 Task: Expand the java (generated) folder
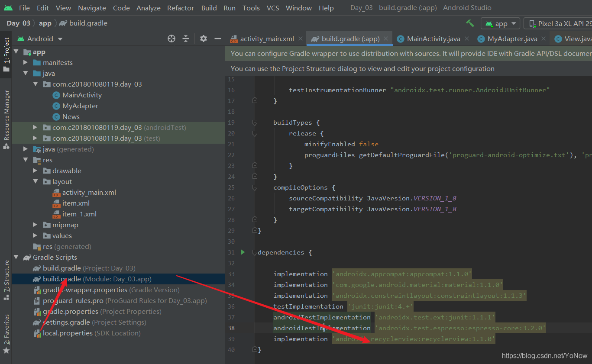[26, 149]
